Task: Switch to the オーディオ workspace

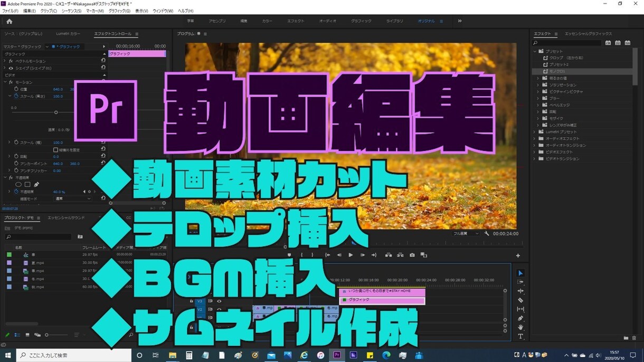Action: tap(328, 21)
